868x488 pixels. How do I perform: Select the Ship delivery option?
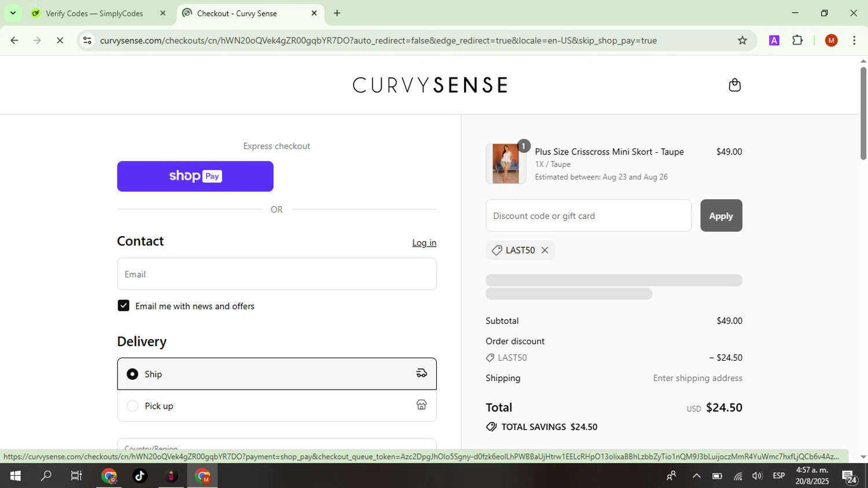tap(277, 374)
